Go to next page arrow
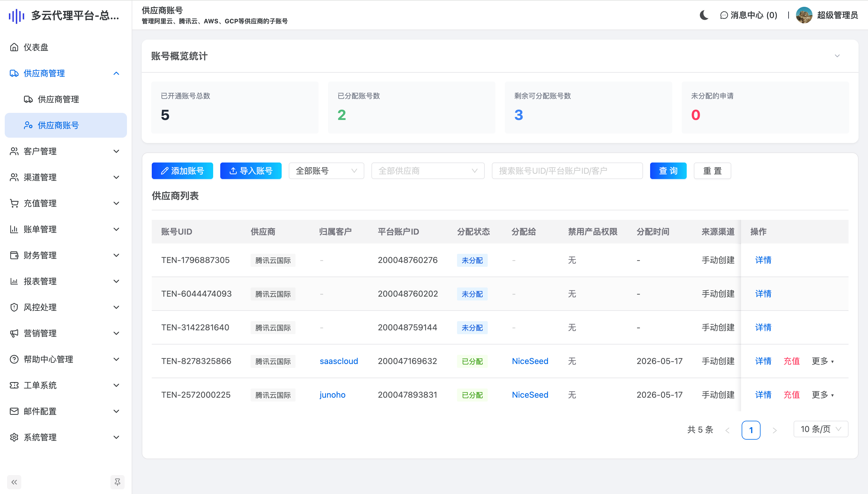The height and width of the screenshot is (494, 868). point(774,430)
